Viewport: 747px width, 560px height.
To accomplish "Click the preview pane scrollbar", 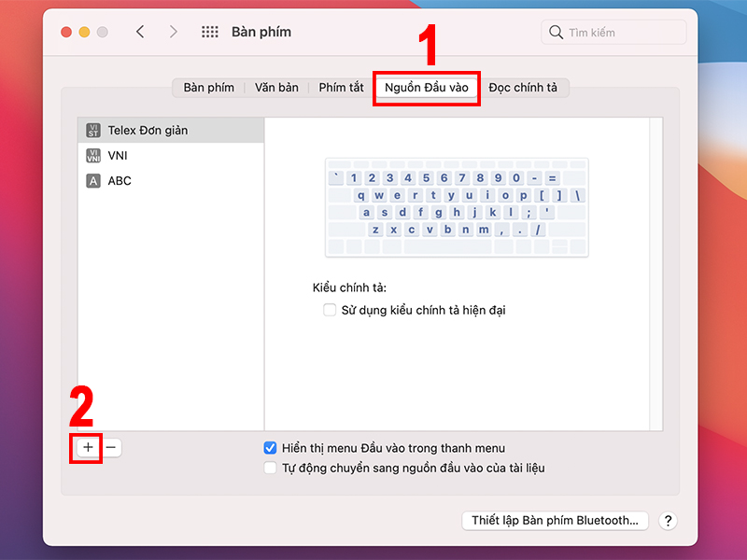I will (656, 273).
